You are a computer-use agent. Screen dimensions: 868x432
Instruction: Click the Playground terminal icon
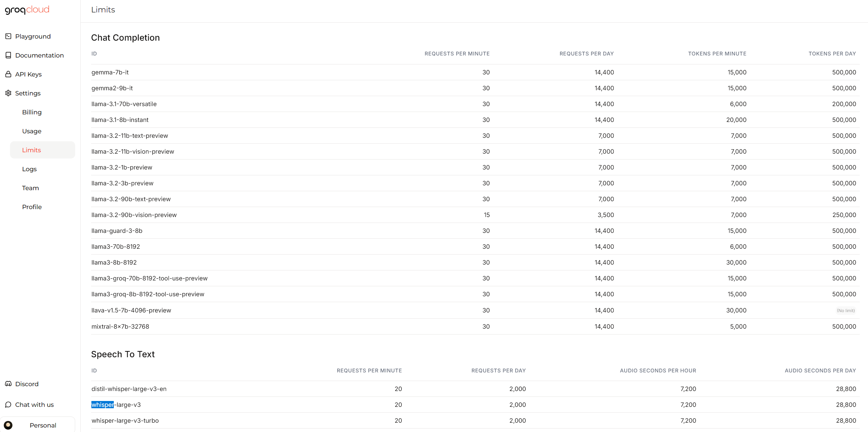point(8,36)
